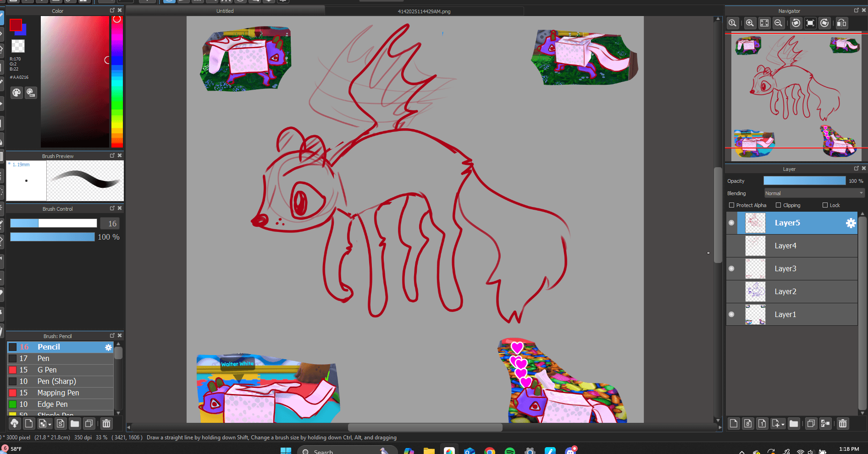Enable the Protect Alpha checkbox
Screen dimensions: 868x454
[x=732, y=205]
